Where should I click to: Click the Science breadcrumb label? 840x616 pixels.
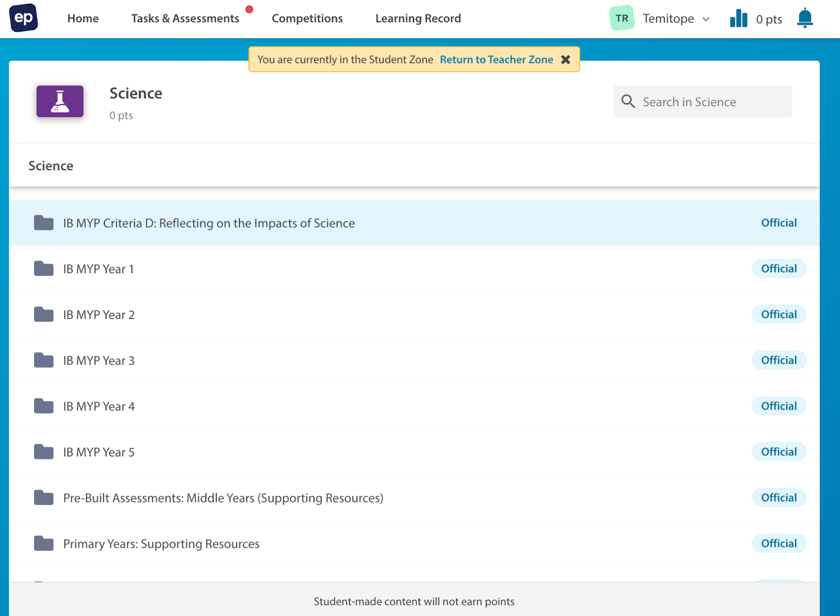coord(50,165)
